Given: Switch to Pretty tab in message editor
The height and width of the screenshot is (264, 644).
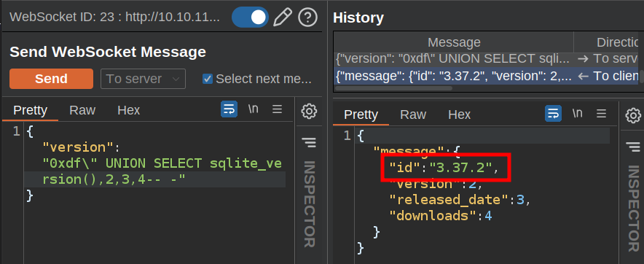Looking at the screenshot, I should click(x=31, y=110).
